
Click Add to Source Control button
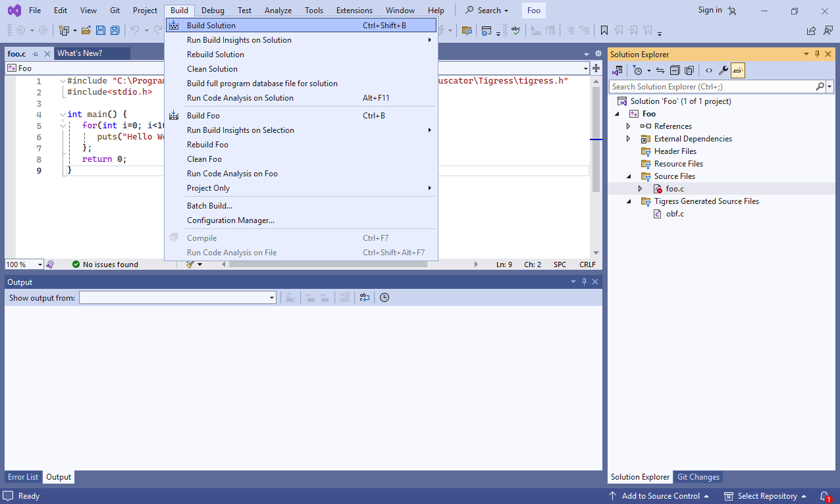(x=660, y=496)
